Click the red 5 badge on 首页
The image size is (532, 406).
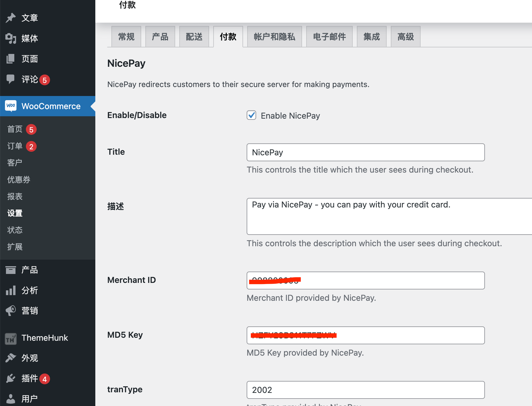coord(31,130)
